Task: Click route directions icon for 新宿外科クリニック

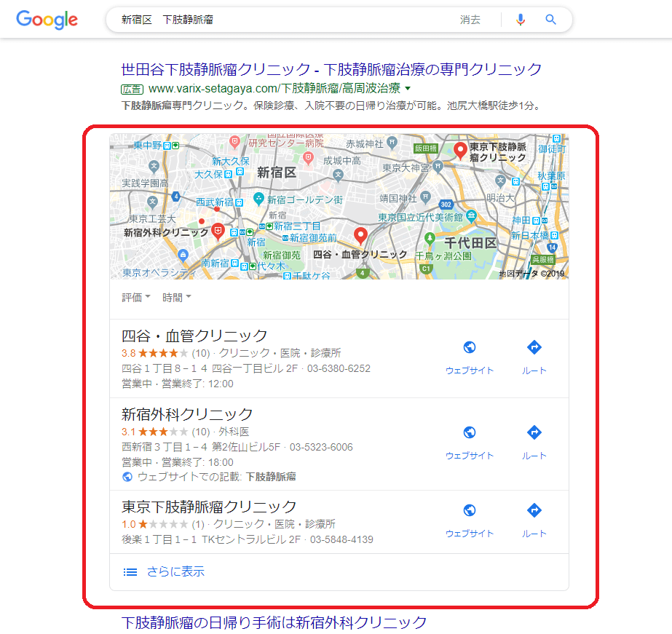Action: 534,432
